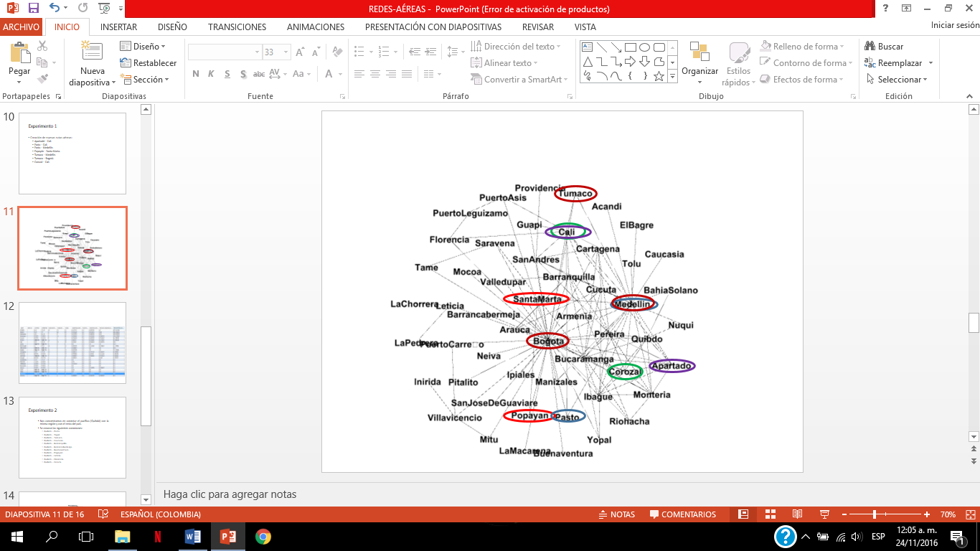Viewport: 980px width, 551px height.
Task: Decrease font size with smaller A icon
Action: point(316,52)
